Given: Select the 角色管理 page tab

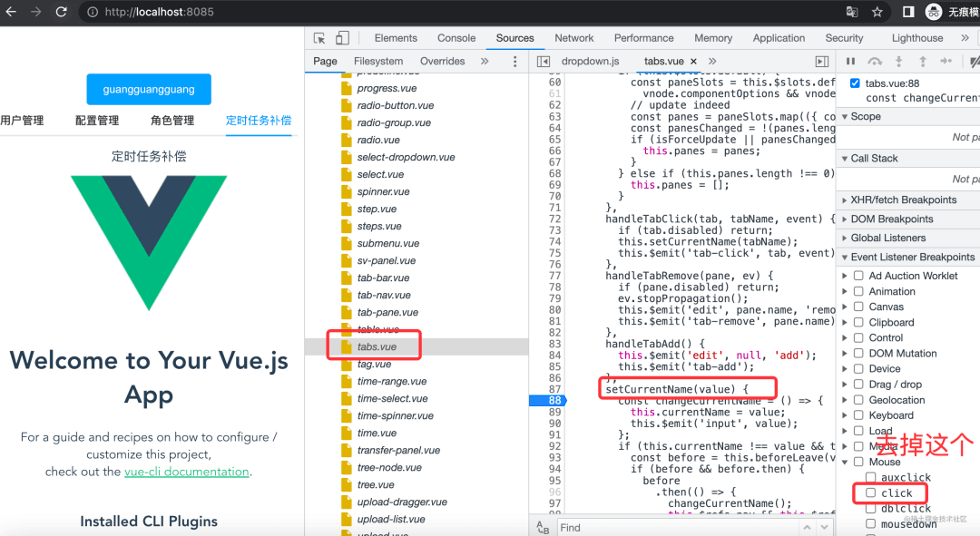Looking at the screenshot, I should click(x=172, y=121).
